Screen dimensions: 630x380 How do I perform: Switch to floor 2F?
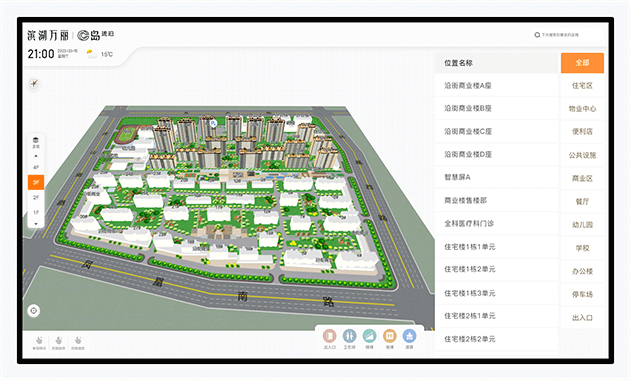pyautogui.click(x=36, y=198)
